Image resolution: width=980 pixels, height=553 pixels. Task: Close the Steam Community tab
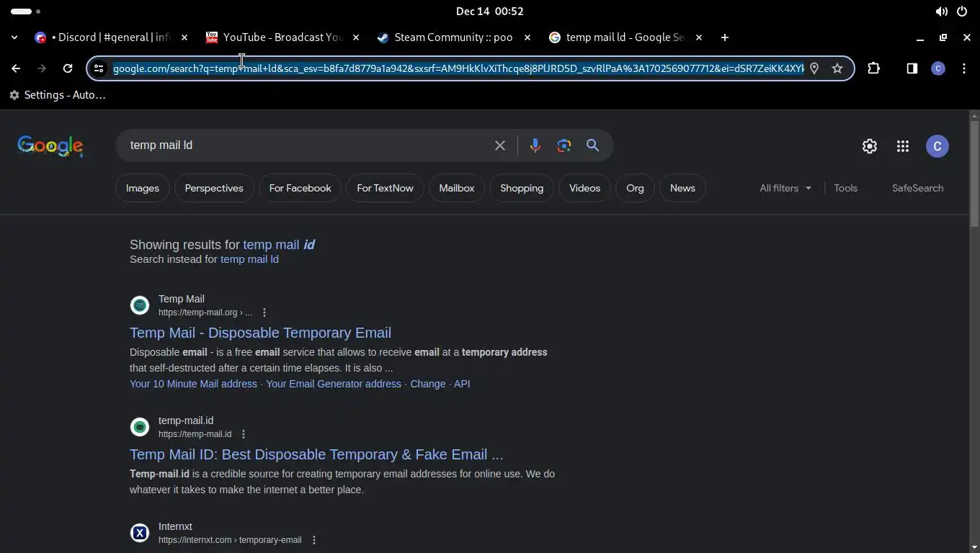click(527, 37)
